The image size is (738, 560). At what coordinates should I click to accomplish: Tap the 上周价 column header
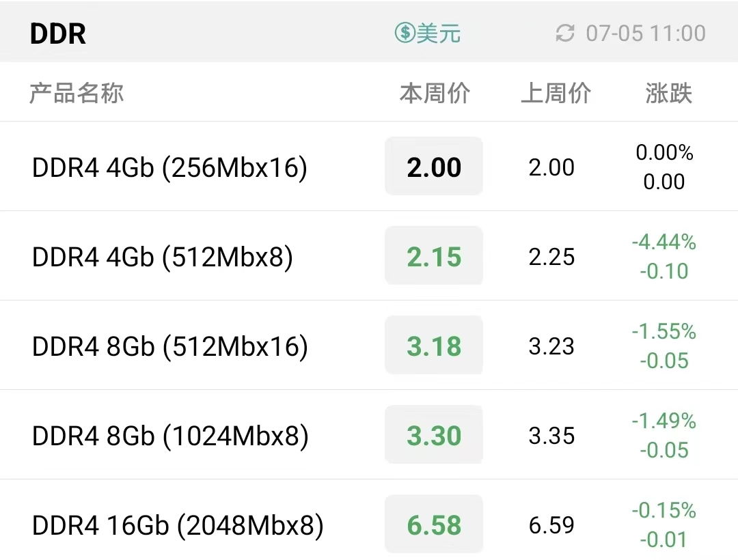point(556,93)
